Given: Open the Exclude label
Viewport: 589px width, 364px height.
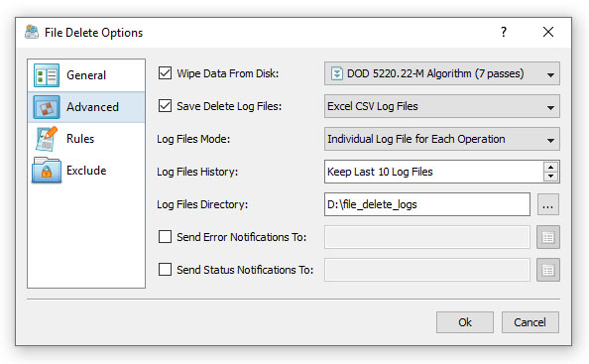Looking at the screenshot, I should [86, 171].
